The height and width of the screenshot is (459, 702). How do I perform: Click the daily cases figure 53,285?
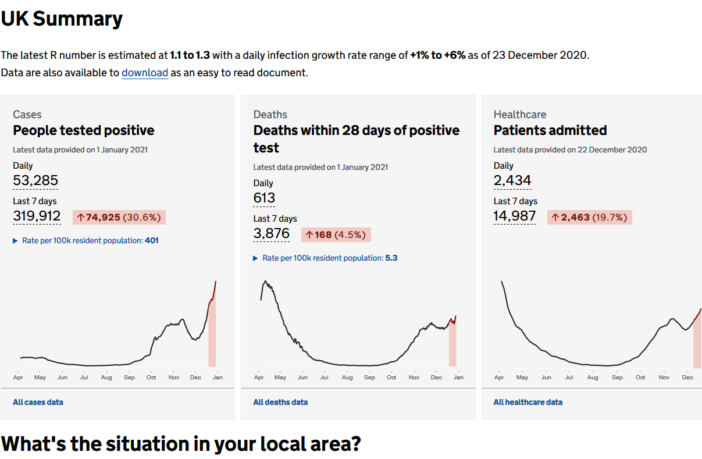(35, 181)
